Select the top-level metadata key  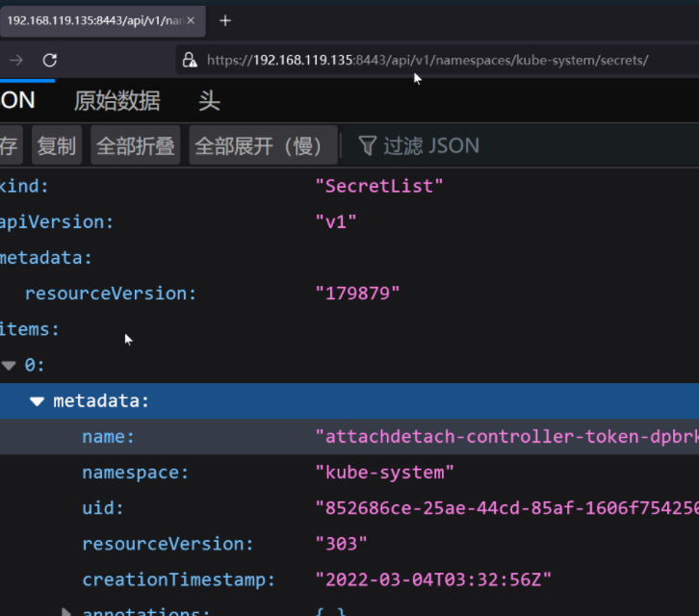(46, 258)
